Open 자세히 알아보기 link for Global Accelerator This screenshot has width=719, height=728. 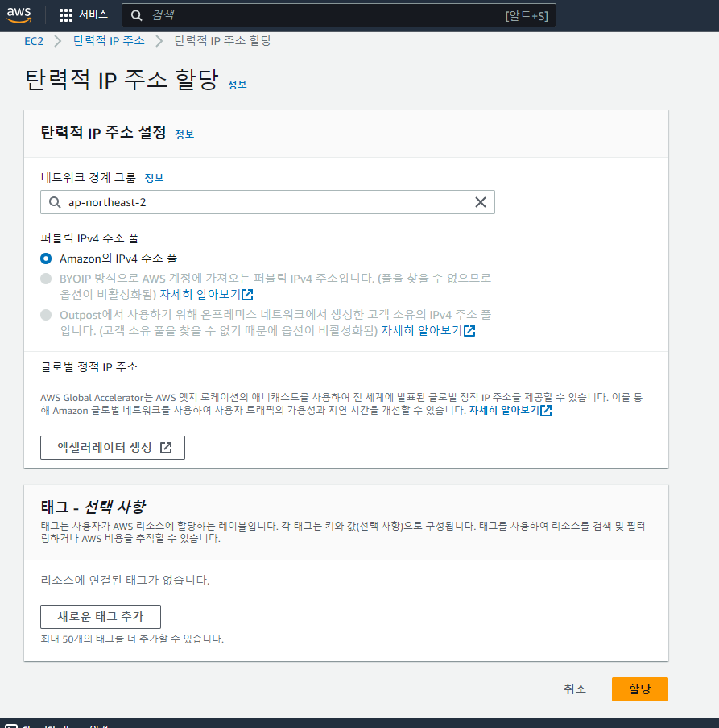pos(510,411)
